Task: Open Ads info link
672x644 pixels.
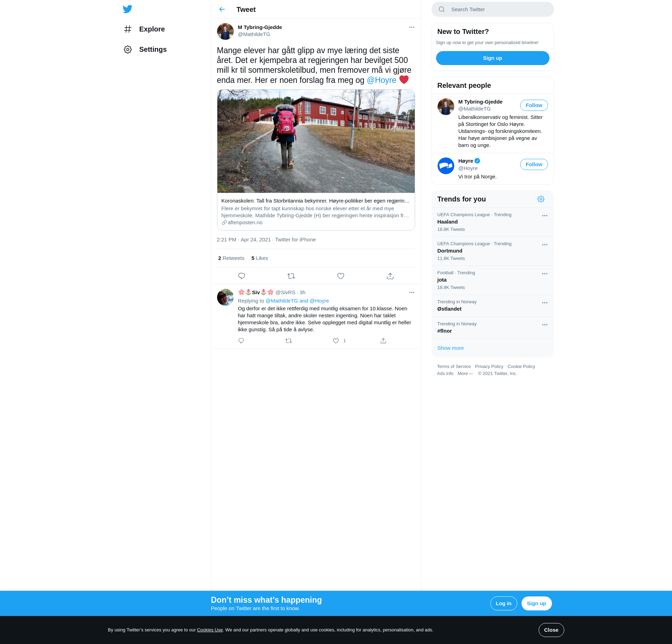Action: pyautogui.click(x=445, y=374)
